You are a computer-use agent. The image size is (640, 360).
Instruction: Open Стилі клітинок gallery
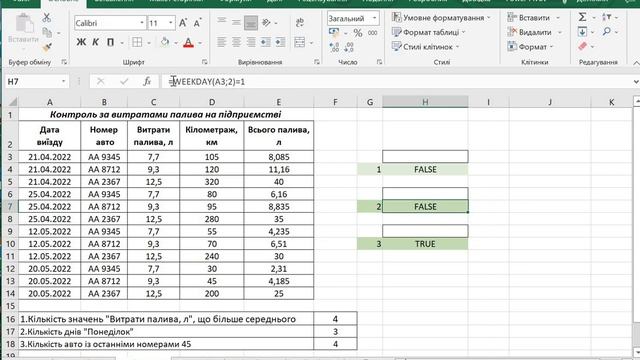[426, 47]
